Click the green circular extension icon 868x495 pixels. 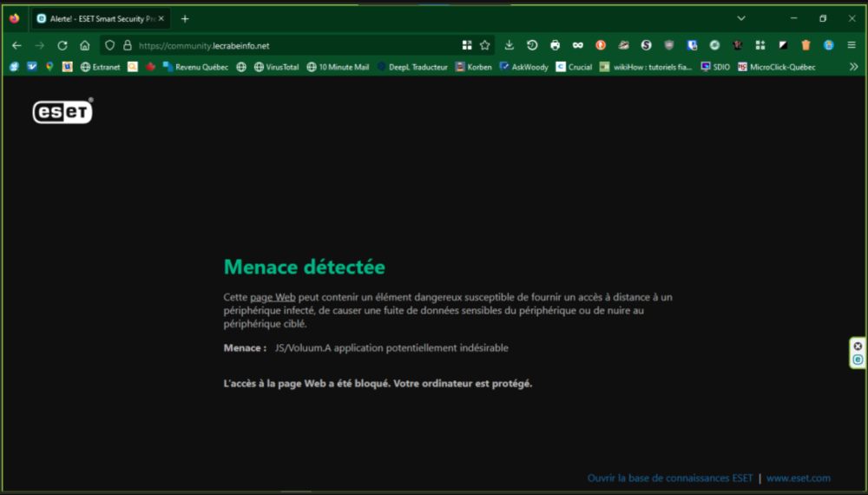click(714, 45)
